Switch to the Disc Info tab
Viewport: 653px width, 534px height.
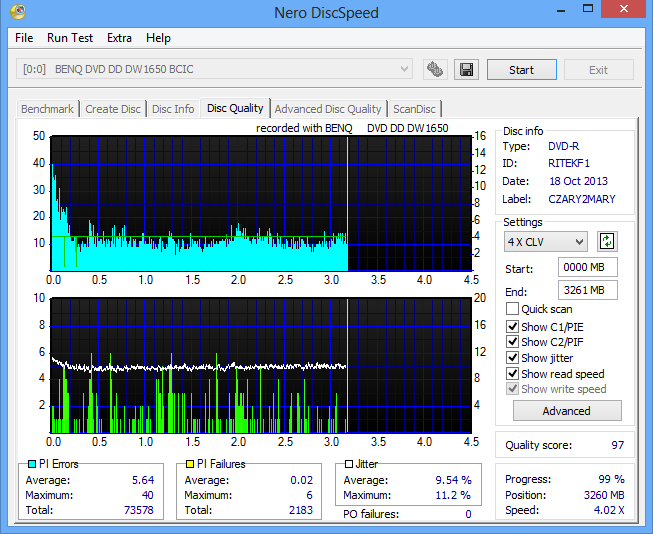[173, 109]
